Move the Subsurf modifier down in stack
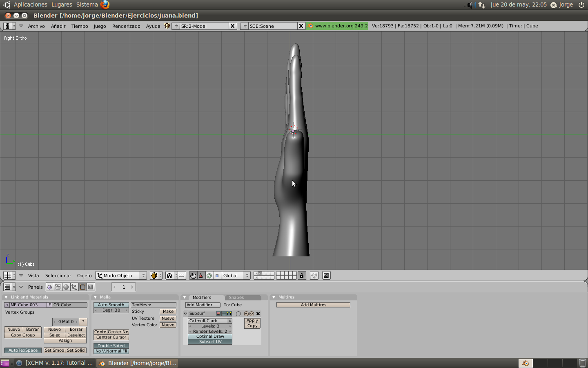Screen dimensions: 588x368 [x=252, y=314]
